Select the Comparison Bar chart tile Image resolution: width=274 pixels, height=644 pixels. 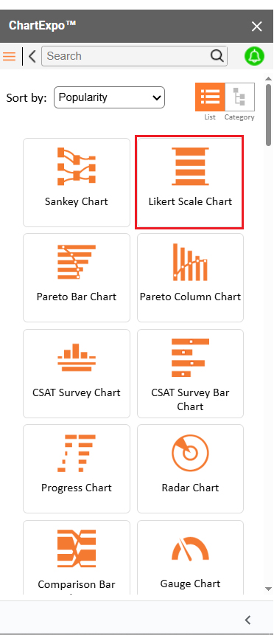[x=77, y=558]
